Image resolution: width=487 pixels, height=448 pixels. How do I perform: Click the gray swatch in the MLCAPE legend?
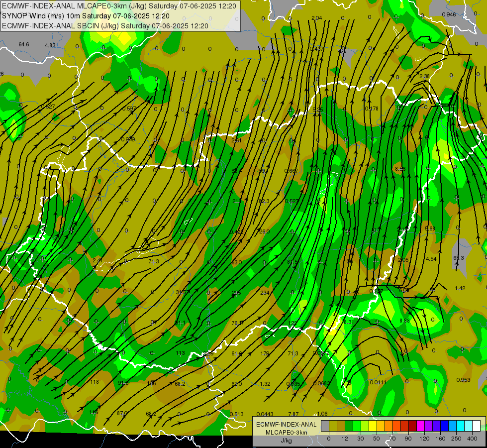point(325,426)
